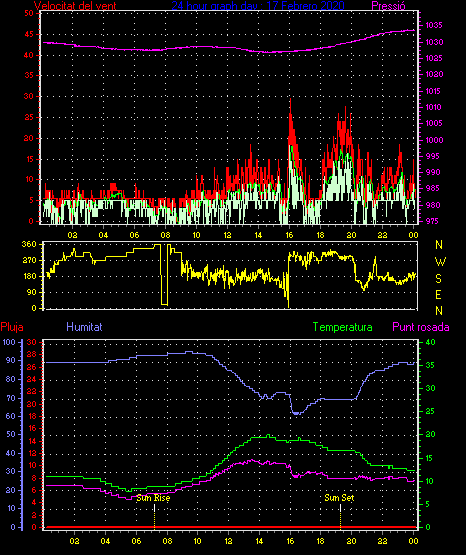This screenshot has height=555, width=466.
Task: Click the 'Sun Rise' marker label
Action: click(153, 498)
